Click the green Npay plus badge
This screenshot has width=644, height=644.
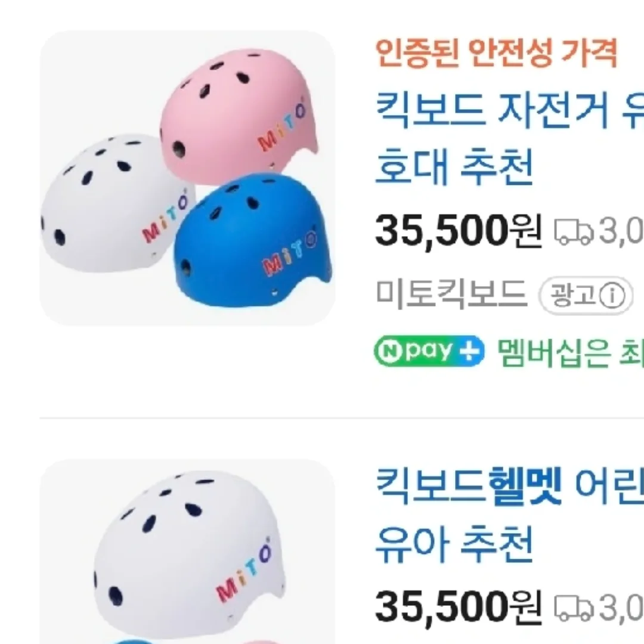(x=429, y=351)
